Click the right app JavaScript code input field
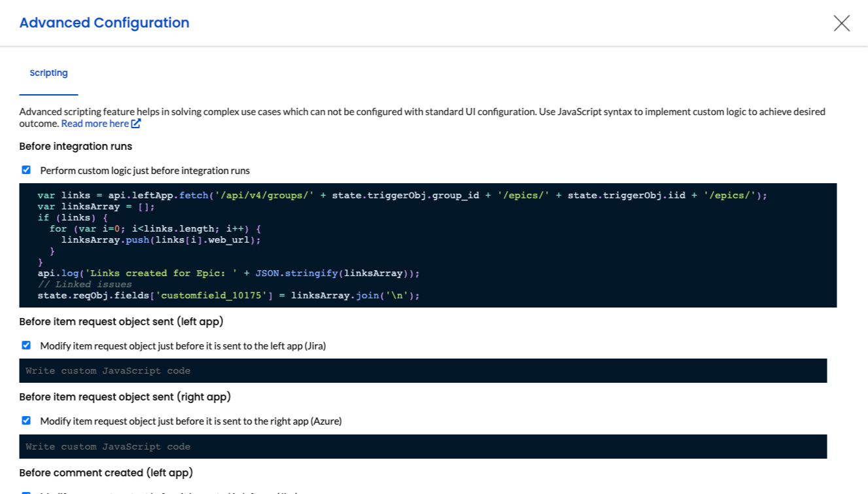This screenshot has height=494, width=868. pyautogui.click(x=423, y=447)
